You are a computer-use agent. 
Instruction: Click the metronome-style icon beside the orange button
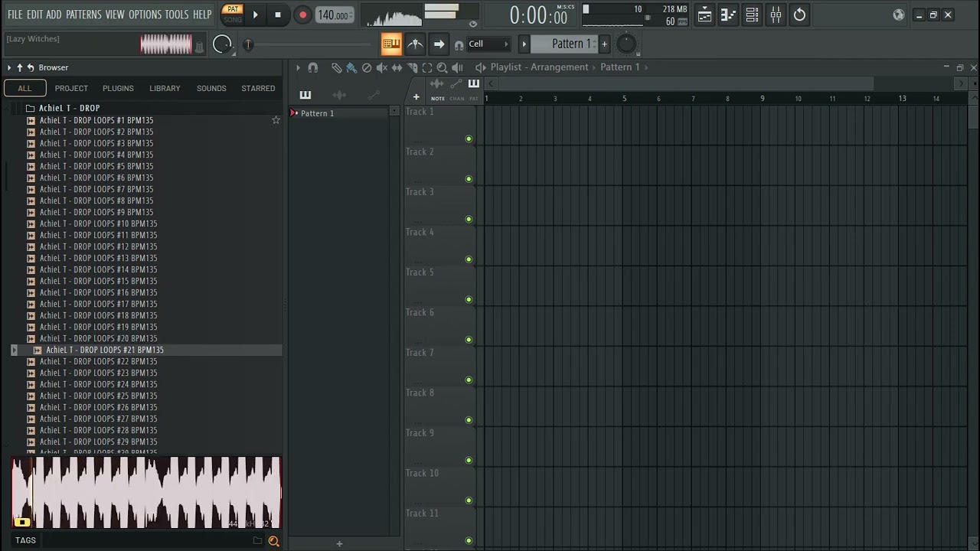[x=415, y=44]
